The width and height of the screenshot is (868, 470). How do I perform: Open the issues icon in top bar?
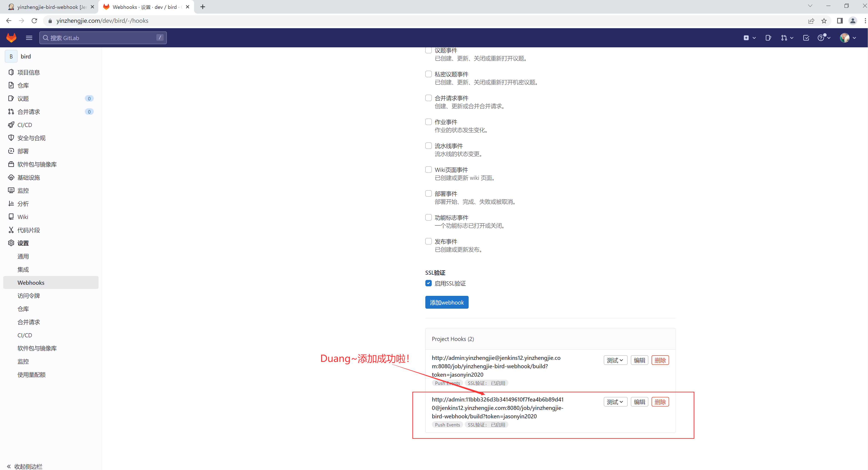pos(768,38)
